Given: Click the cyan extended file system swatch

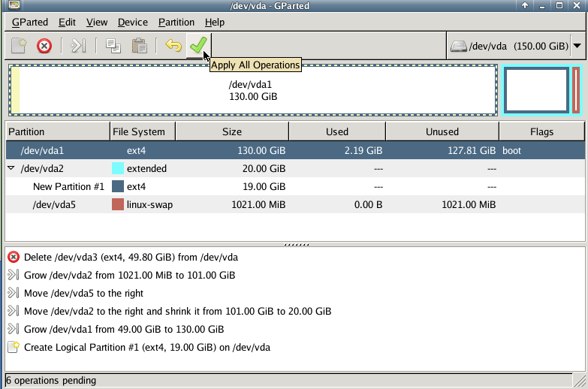Looking at the screenshot, I should click(x=118, y=168).
